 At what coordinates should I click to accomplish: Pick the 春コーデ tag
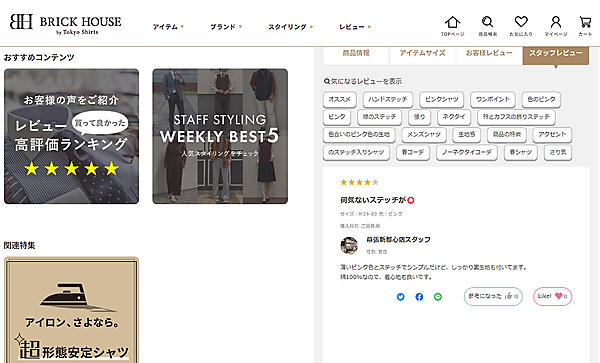[x=413, y=152]
